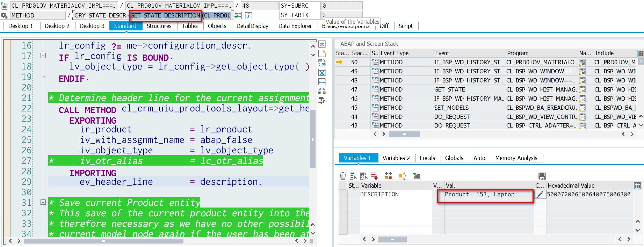Click horizontal scrollbar thumb under ABAP stack

pyautogui.click(x=404, y=134)
